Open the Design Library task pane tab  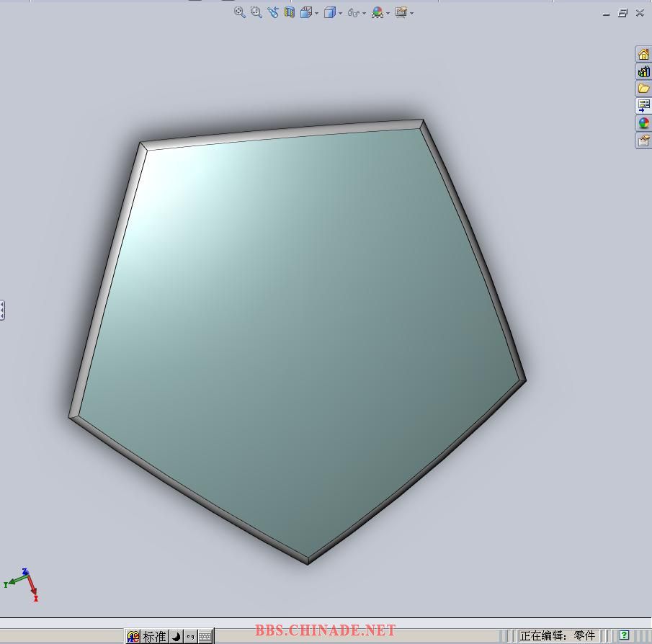click(x=643, y=71)
